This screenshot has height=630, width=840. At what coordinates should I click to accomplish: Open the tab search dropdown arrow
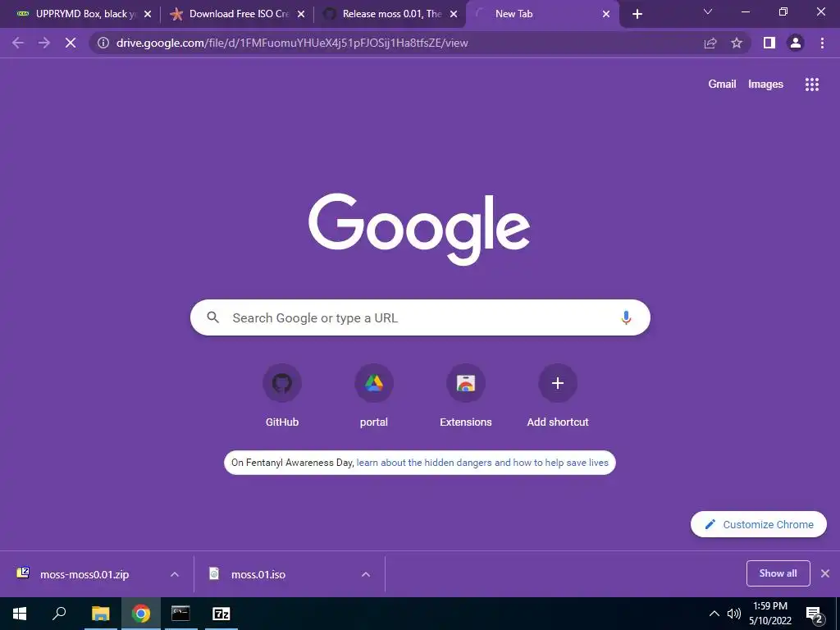pos(708,11)
